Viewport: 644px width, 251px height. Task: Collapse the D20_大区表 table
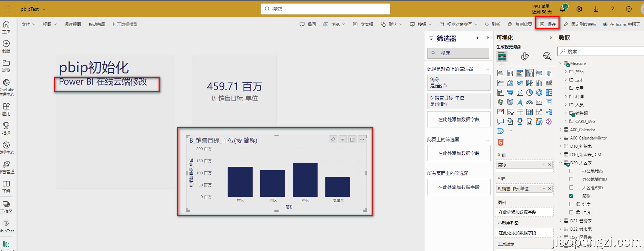(561, 163)
